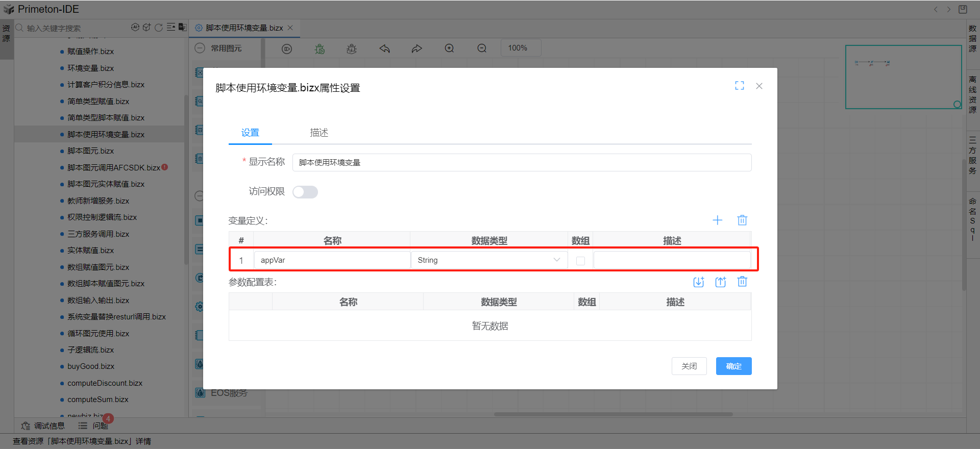Toggle the 访问权限 switch
The width and height of the screenshot is (980, 449).
click(x=305, y=192)
